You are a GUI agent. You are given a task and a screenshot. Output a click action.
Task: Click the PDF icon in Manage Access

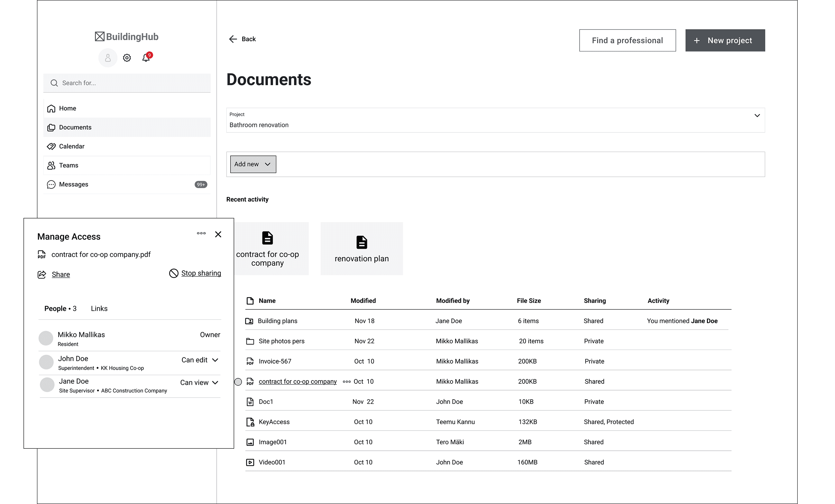[x=42, y=255]
